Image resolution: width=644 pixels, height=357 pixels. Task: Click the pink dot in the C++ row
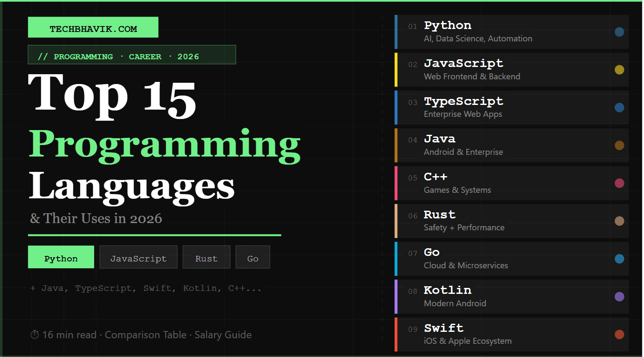tap(619, 183)
